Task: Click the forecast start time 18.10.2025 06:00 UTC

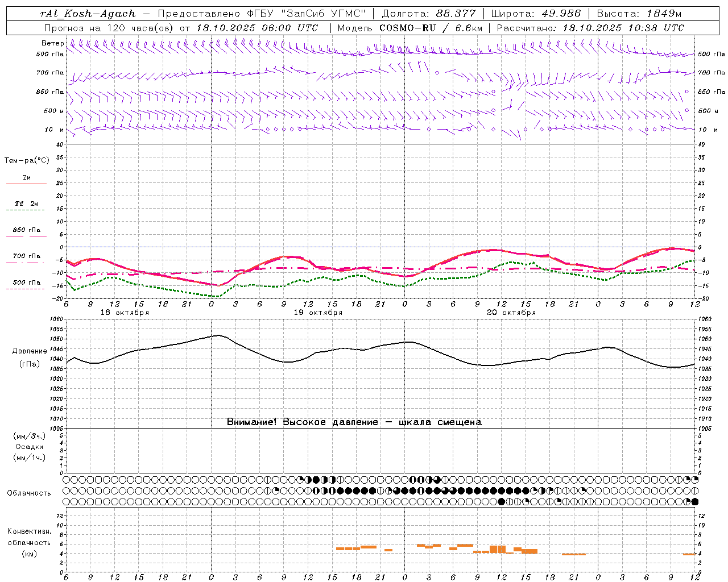Action: pos(257,28)
